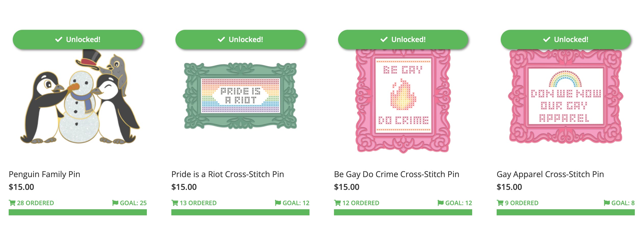Open the Gay Apparel Cross-Stitch Pin link
This screenshot has height=236, width=644.
click(550, 174)
